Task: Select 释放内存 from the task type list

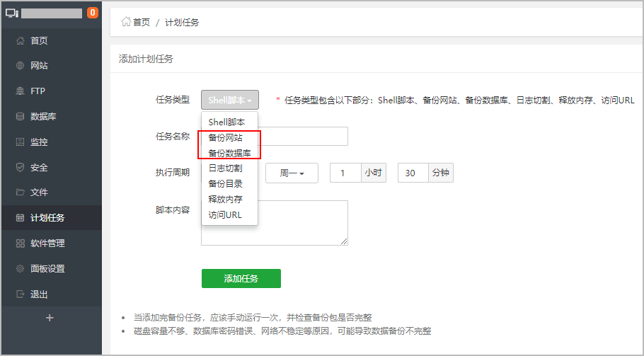Action: pyautogui.click(x=229, y=199)
